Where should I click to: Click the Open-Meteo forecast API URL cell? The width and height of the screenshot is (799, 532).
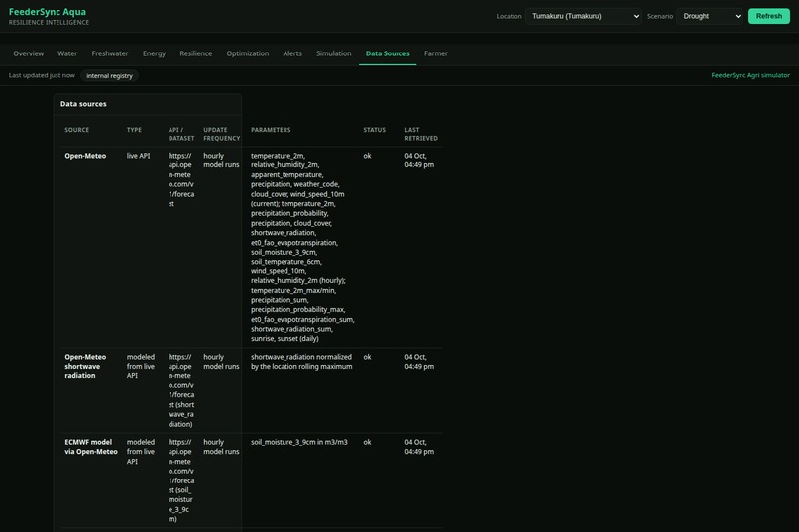pyautogui.click(x=181, y=179)
